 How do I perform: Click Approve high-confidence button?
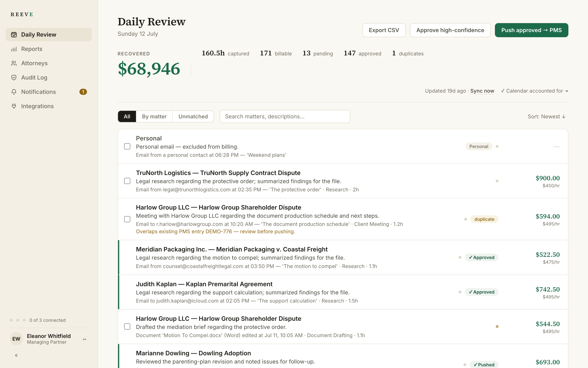[450, 30]
